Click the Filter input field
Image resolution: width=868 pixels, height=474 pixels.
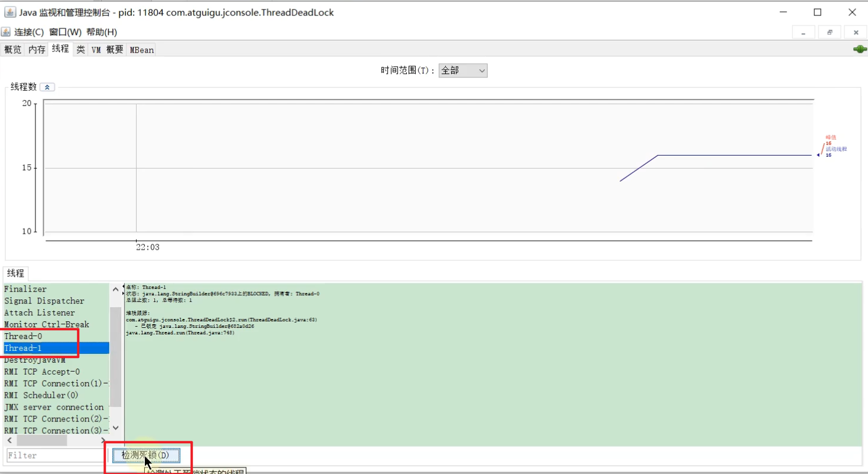click(56, 455)
